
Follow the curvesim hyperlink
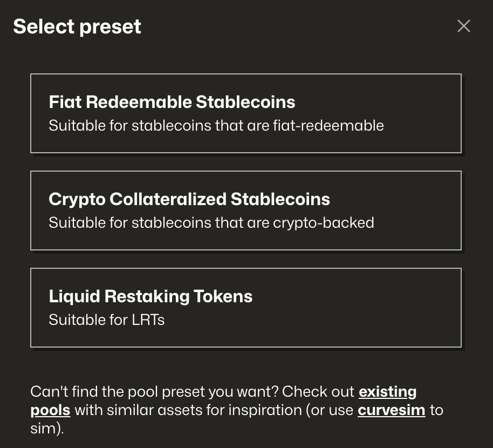391,410
